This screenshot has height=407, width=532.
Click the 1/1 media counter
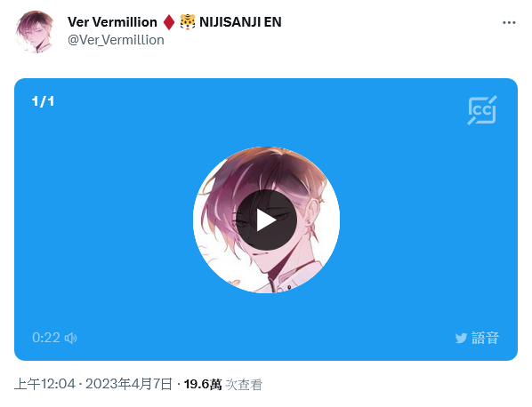(x=43, y=101)
